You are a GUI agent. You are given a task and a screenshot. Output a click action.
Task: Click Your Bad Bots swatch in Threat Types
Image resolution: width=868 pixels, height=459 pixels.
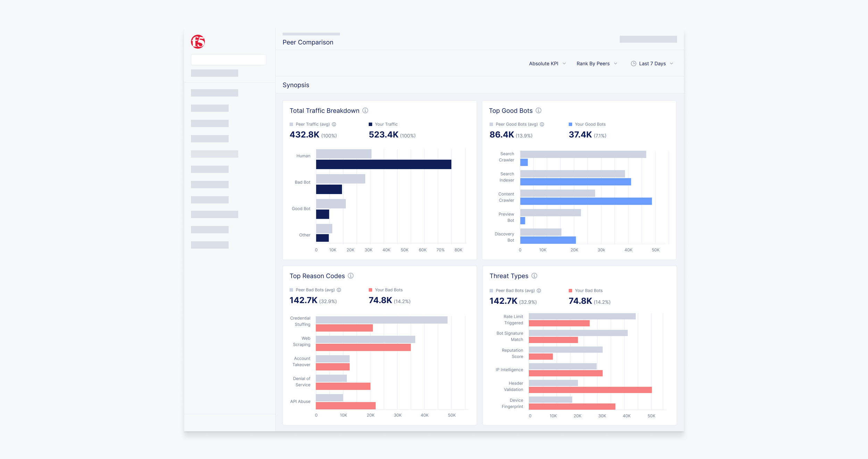click(570, 291)
